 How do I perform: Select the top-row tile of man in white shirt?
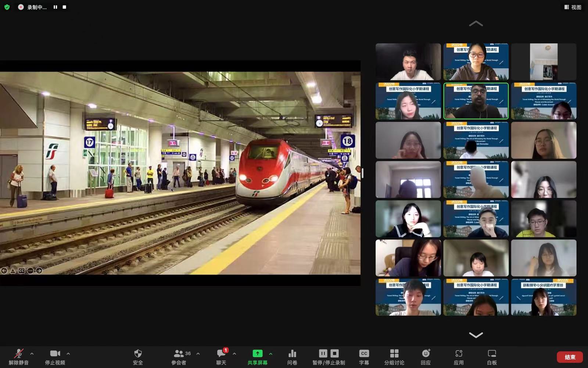click(408, 62)
